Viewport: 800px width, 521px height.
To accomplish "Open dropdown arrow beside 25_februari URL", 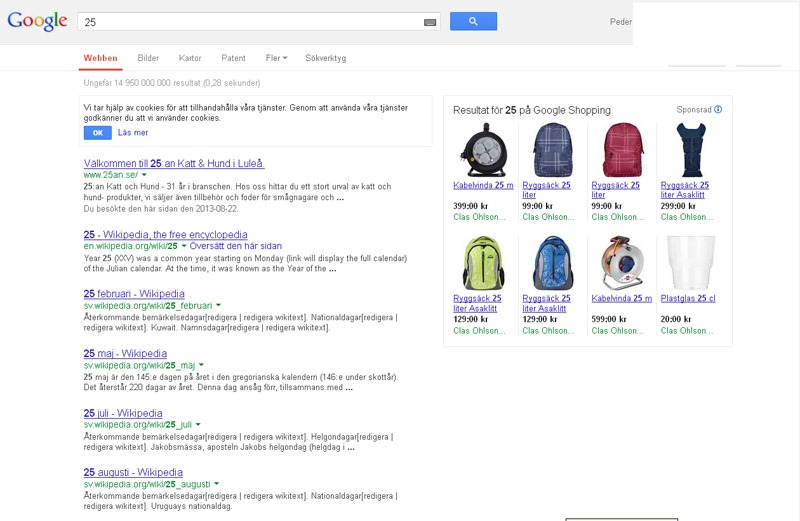I will (219, 304).
